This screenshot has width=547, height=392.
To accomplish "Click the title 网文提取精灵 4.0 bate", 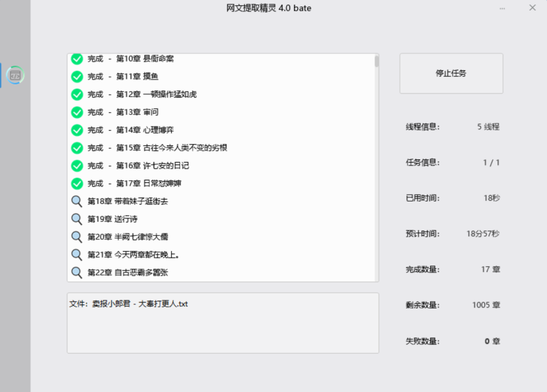I will pos(269,8).
